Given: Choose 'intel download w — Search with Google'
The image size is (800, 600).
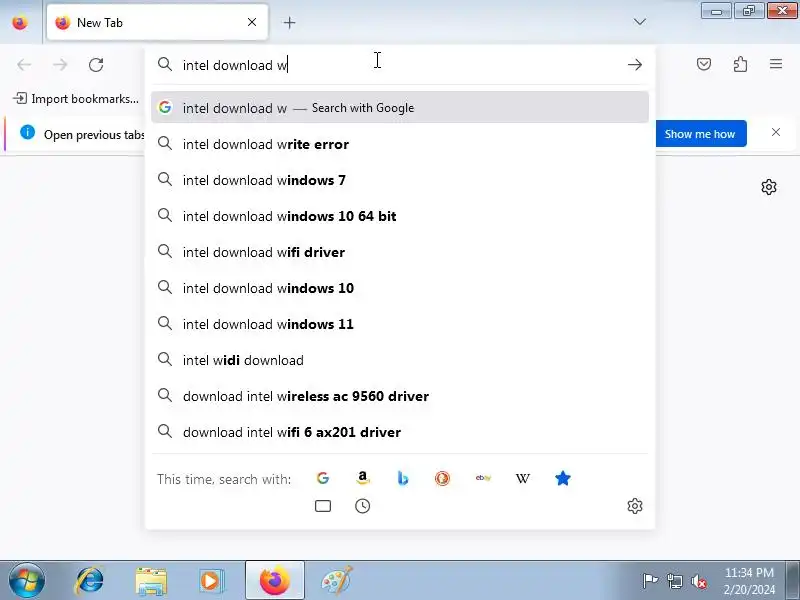Looking at the screenshot, I should (399, 108).
